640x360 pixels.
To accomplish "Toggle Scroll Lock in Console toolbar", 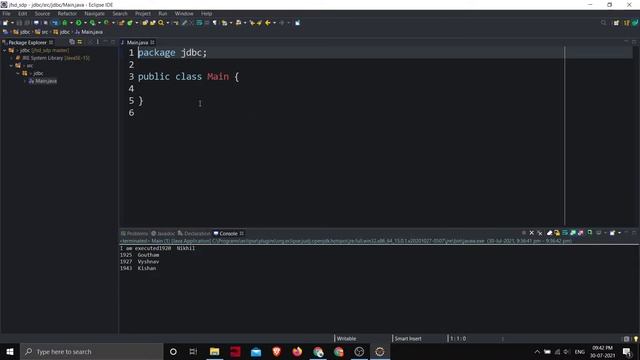I will point(557,233).
